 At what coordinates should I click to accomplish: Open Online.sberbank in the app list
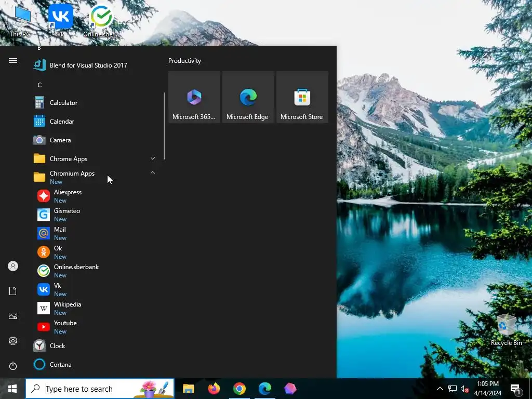95,270
